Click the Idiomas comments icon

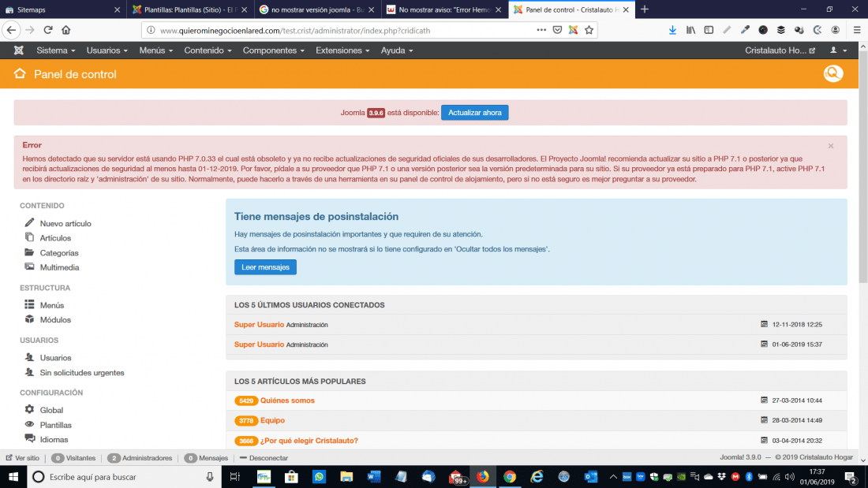click(29, 439)
